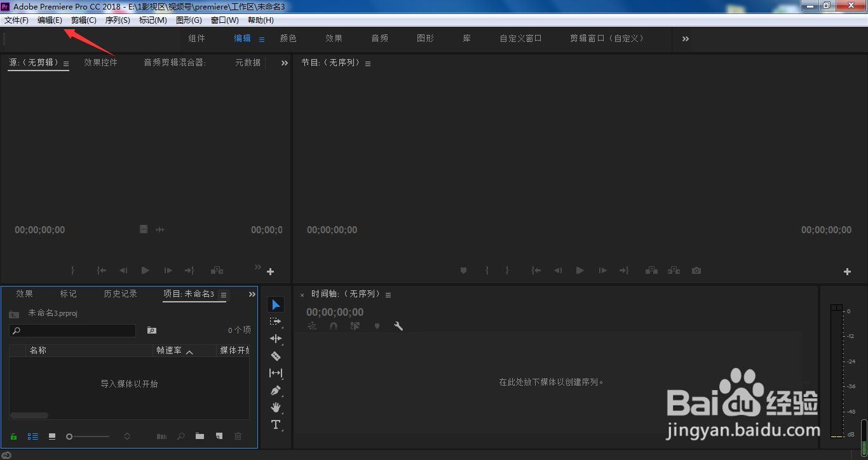Click Sort Icons control in Project panel footer
The height and width of the screenshot is (460, 868).
pyautogui.click(x=127, y=436)
